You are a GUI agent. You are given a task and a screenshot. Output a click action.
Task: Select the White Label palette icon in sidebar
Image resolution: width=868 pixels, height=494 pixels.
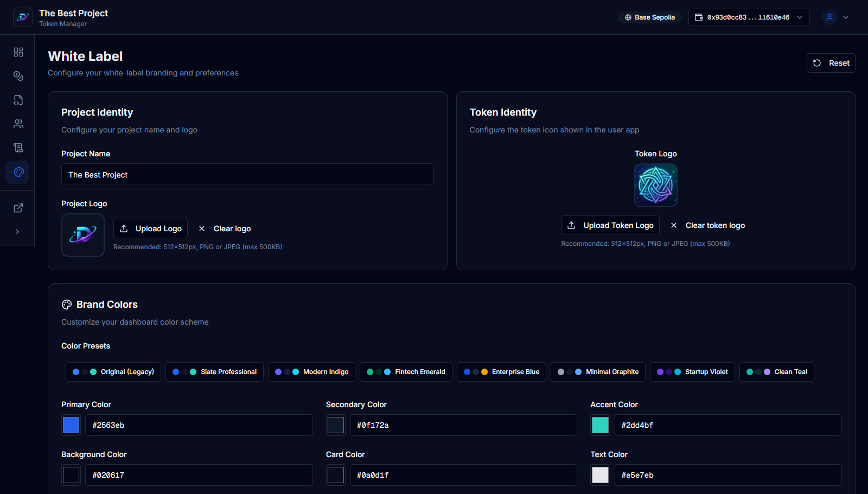18,172
